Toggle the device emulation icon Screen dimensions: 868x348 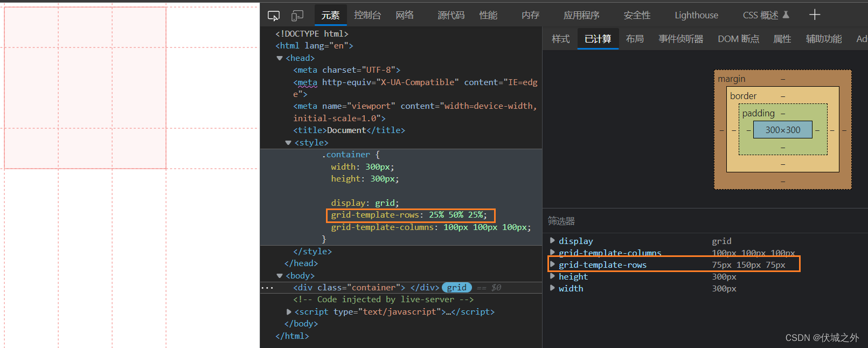point(297,16)
